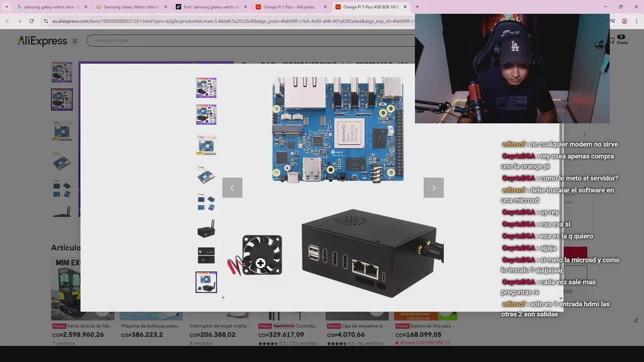This screenshot has width=644, height=362.
Task: Open 'Batería de litio para...' listing
Action: [x=426, y=326]
